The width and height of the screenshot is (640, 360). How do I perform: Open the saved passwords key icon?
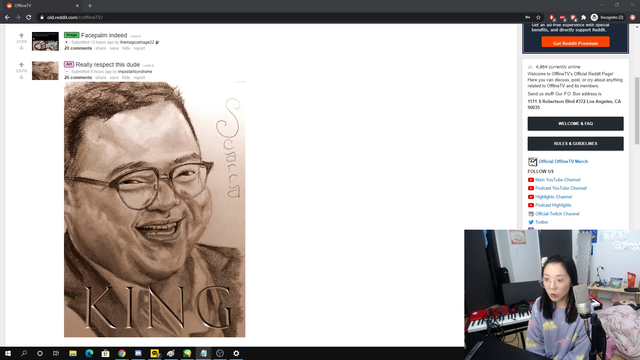pyautogui.click(x=528, y=18)
